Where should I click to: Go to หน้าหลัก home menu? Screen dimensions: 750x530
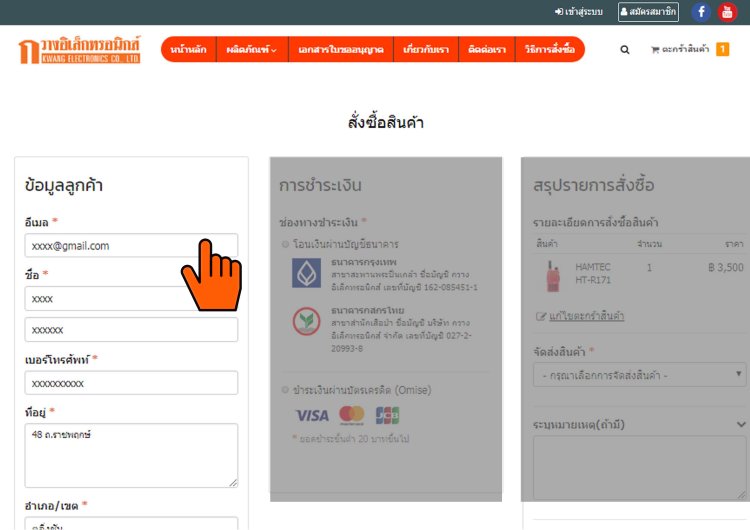click(x=188, y=49)
